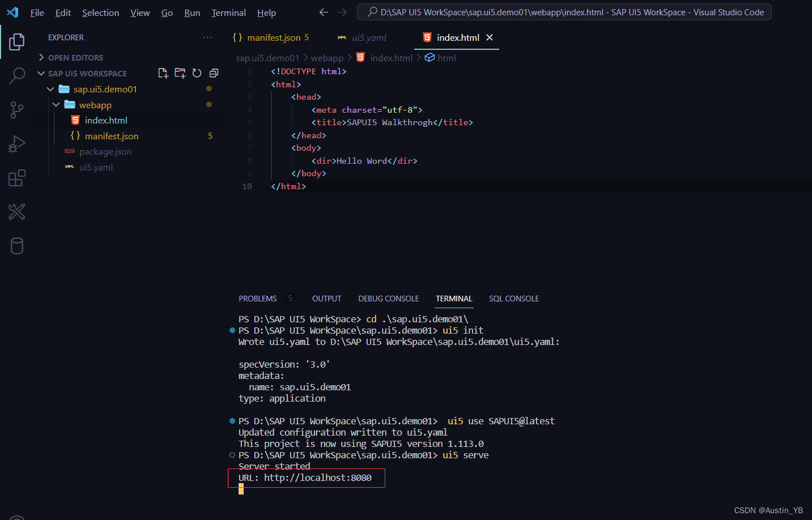
Task: Switch to the manifest.json editor tab
Action: (271, 37)
